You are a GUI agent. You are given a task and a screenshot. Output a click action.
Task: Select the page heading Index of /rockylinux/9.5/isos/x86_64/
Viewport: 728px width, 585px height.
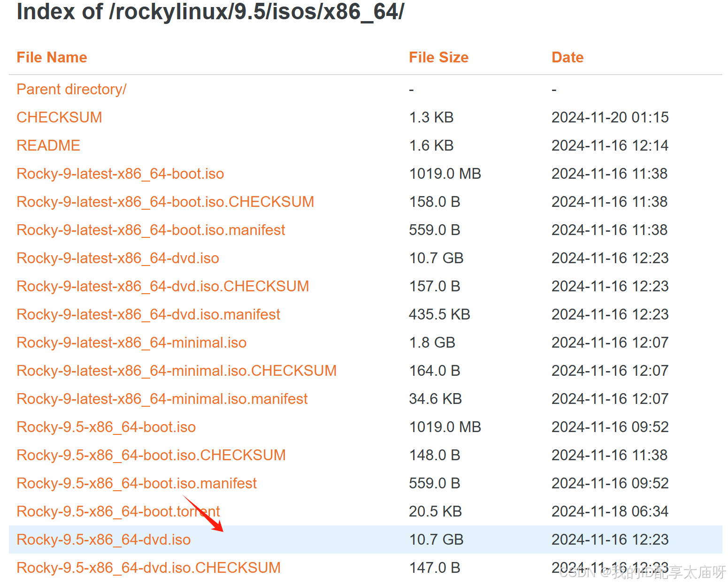click(x=210, y=12)
